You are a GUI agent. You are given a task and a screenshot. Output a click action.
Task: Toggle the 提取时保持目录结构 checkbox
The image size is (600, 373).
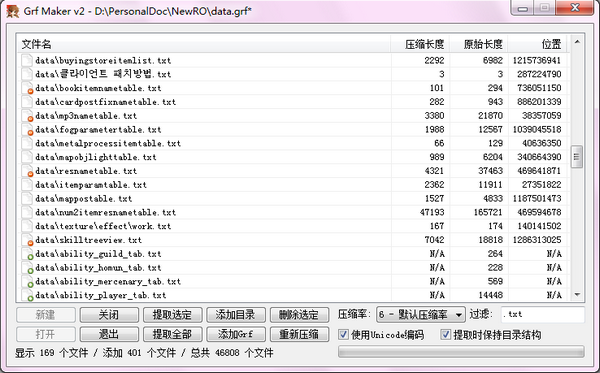pyautogui.click(x=445, y=334)
